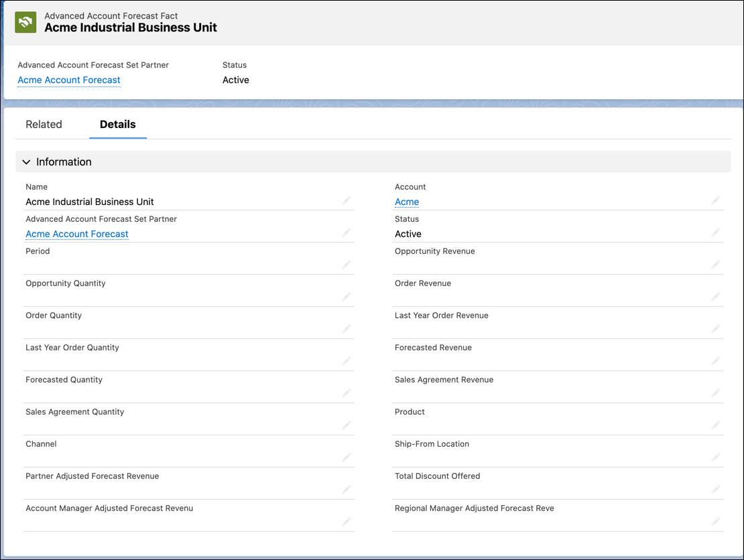
Task: Edit the Channel field via its pencil icon
Action: (347, 457)
